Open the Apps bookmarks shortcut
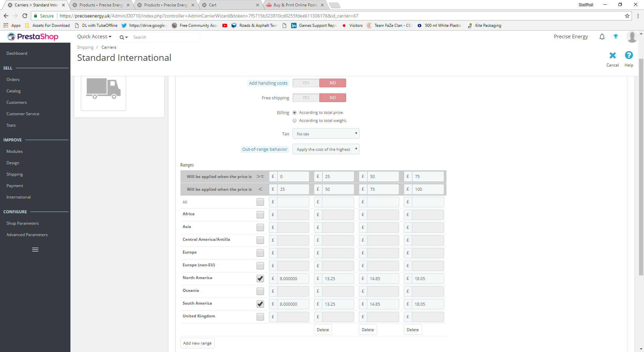 [12, 26]
